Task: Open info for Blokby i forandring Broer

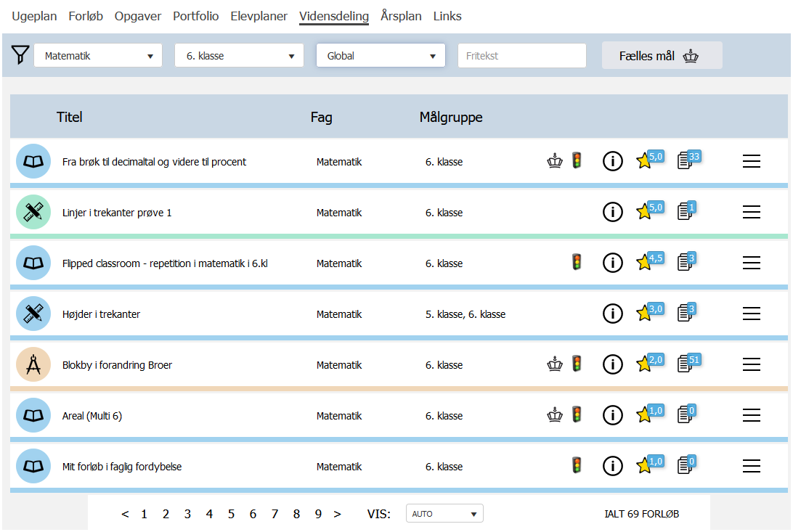Action: point(612,364)
